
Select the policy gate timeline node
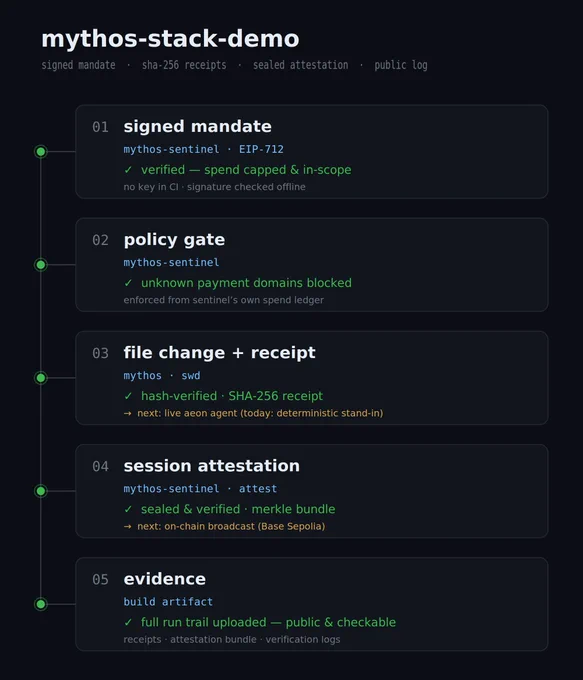click(x=41, y=265)
